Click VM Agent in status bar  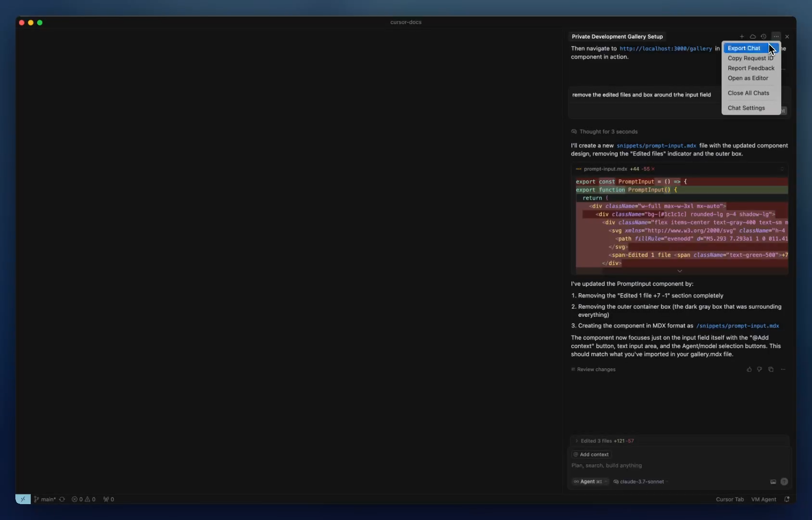(x=764, y=500)
